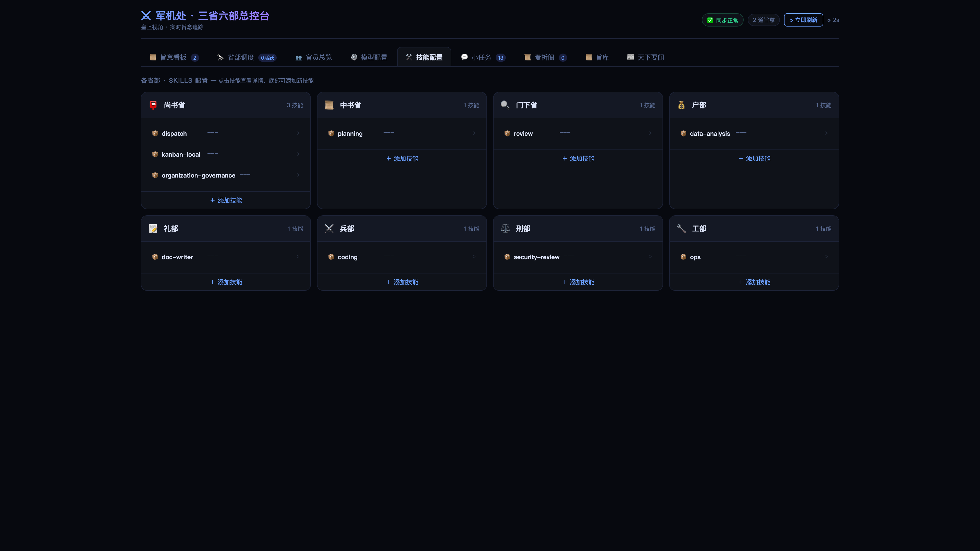
Task: Click the crossed swords logo icon
Action: point(146,16)
